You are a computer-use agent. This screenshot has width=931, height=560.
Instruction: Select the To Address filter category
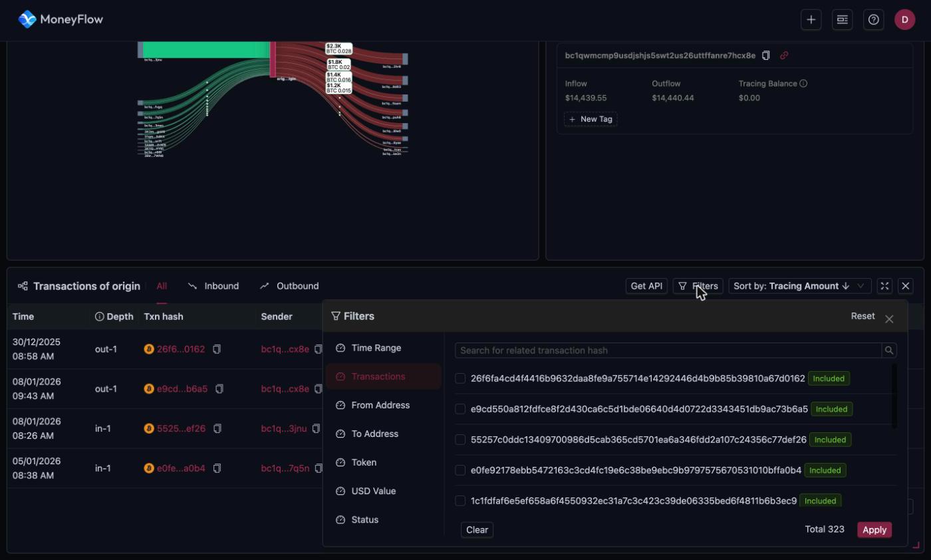point(383,434)
